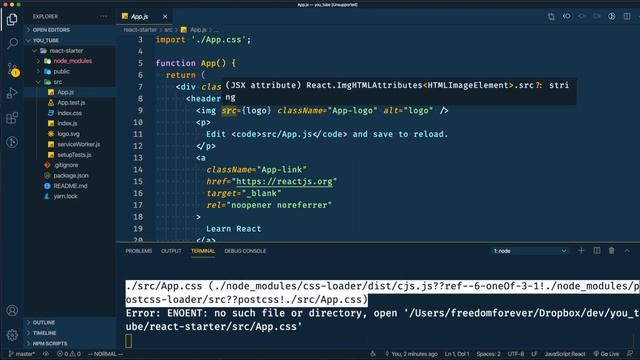The width and height of the screenshot is (640, 360).
Task: Open the Run and Debug view
Action: click(12, 93)
